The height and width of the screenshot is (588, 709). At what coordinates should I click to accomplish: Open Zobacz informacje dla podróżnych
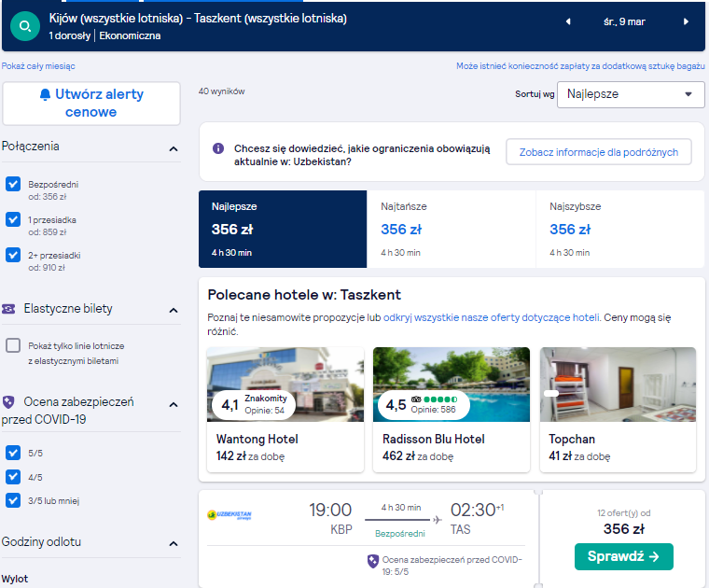[599, 152]
